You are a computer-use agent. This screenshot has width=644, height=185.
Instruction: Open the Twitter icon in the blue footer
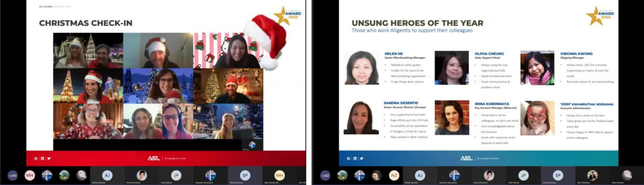(x=361, y=158)
